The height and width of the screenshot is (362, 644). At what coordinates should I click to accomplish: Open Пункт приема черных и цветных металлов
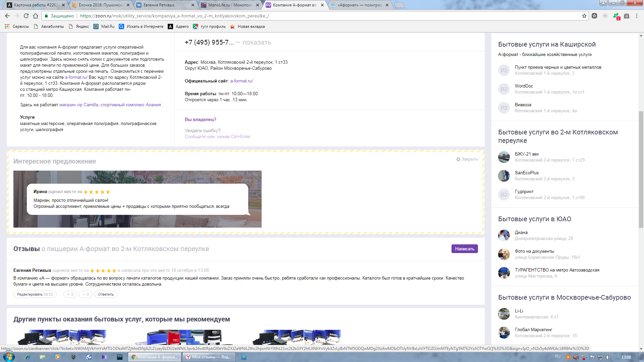[558, 67]
